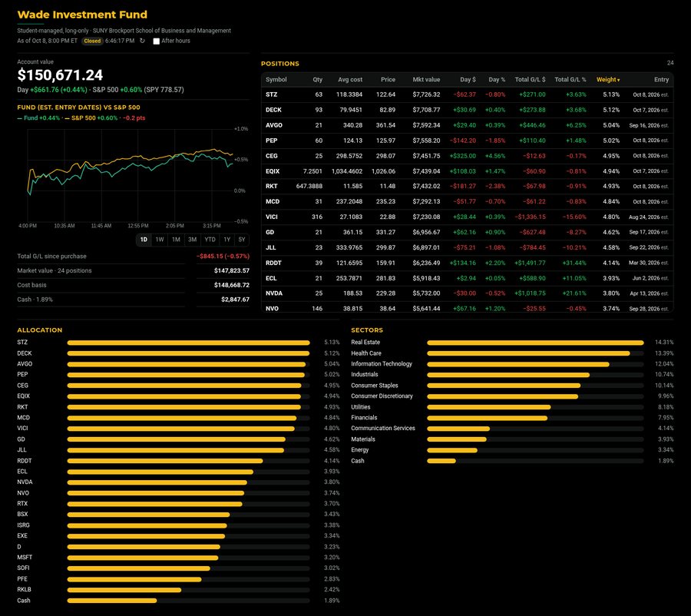Click the refresh icon beside the time
Screen dimensions: 691x616
[x=142, y=41]
